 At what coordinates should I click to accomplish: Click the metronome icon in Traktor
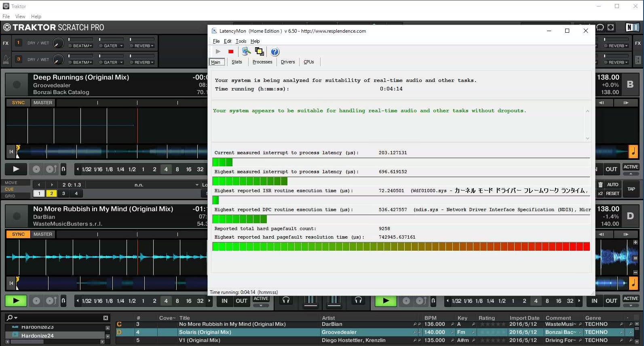point(6,59)
